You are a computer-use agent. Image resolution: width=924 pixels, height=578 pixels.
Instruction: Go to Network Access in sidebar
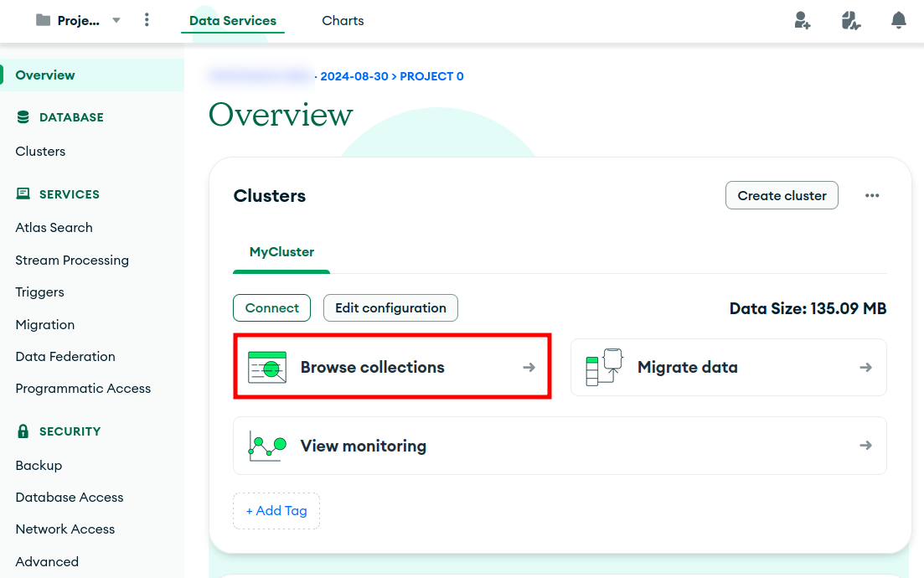[x=65, y=529]
